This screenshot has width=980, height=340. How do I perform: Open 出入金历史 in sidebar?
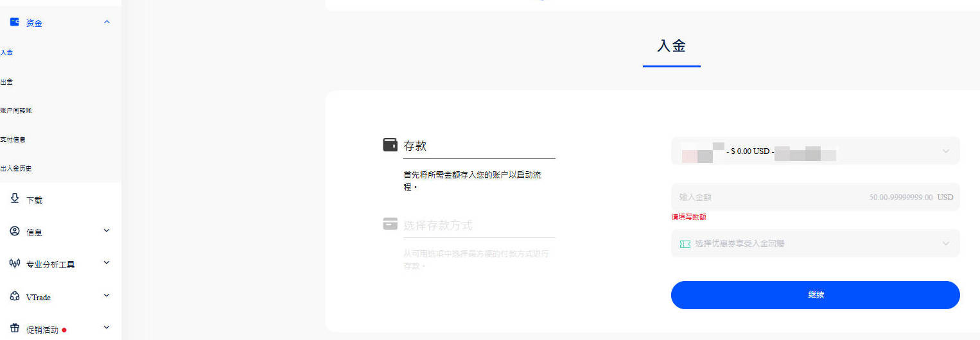pyautogui.click(x=16, y=168)
